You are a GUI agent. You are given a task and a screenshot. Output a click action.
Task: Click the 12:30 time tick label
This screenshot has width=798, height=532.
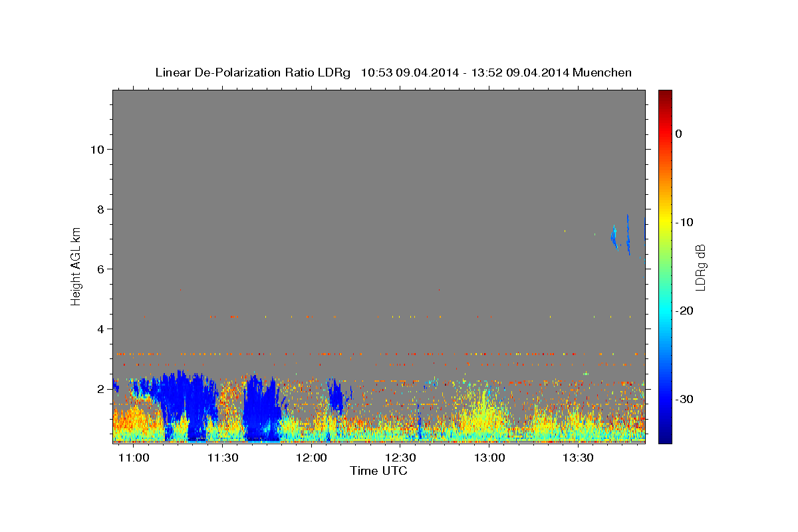(x=400, y=458)
